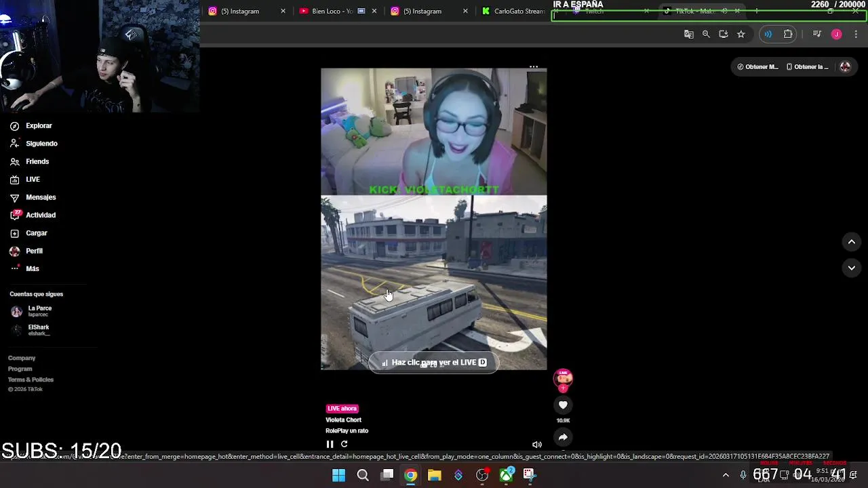Open Snipping Tool from taskbar
This screenshot has height=488, width=868.
pyautogui.click(x=530, y=475)
